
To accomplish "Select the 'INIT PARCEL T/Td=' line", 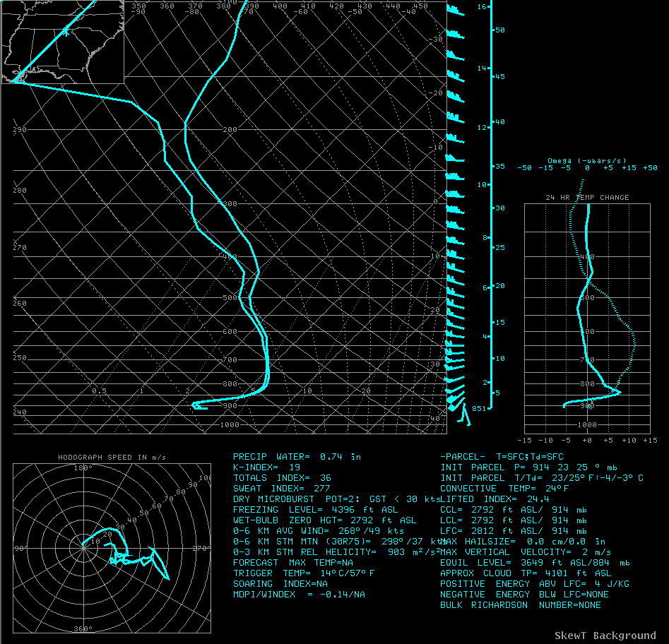I will (x=542, y=478).
